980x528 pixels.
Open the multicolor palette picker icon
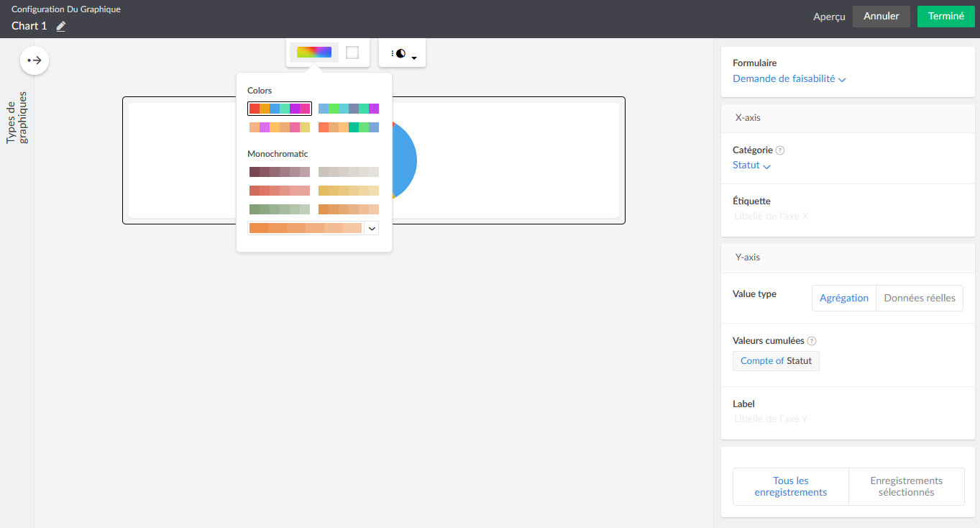point(314,51)
